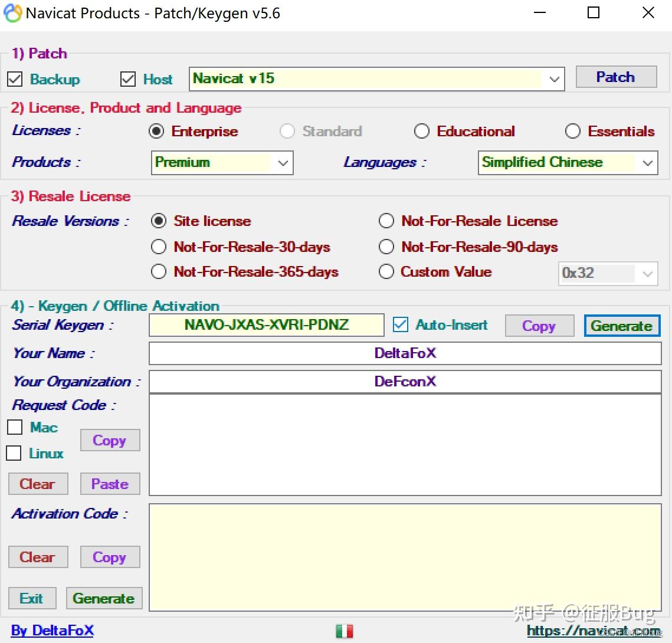Copy the activation code
Screen dimensions: 672x643
[x=110, y=557]
